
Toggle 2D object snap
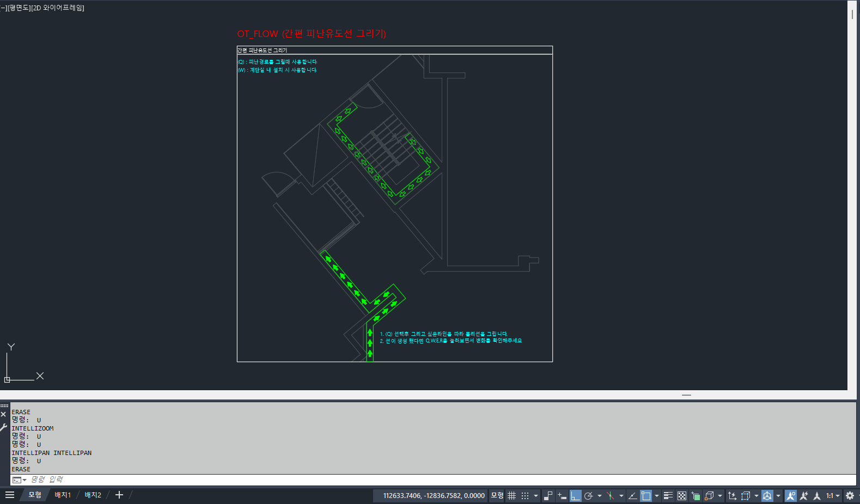pyautogui.click(x=646, y=496)
